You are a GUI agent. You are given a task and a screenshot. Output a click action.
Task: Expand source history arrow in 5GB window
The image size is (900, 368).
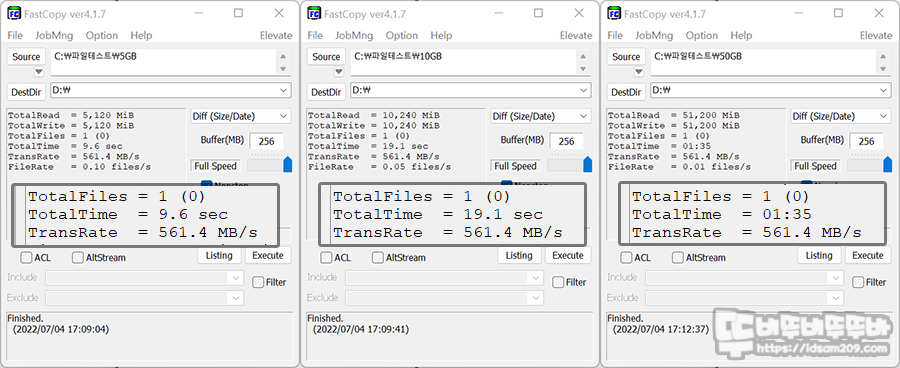point(38,72)
